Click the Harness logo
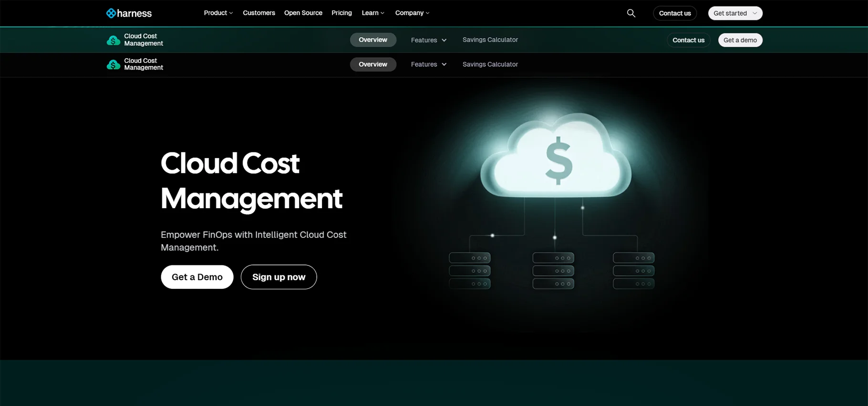 pyautogui.click(x=129, y=13)
